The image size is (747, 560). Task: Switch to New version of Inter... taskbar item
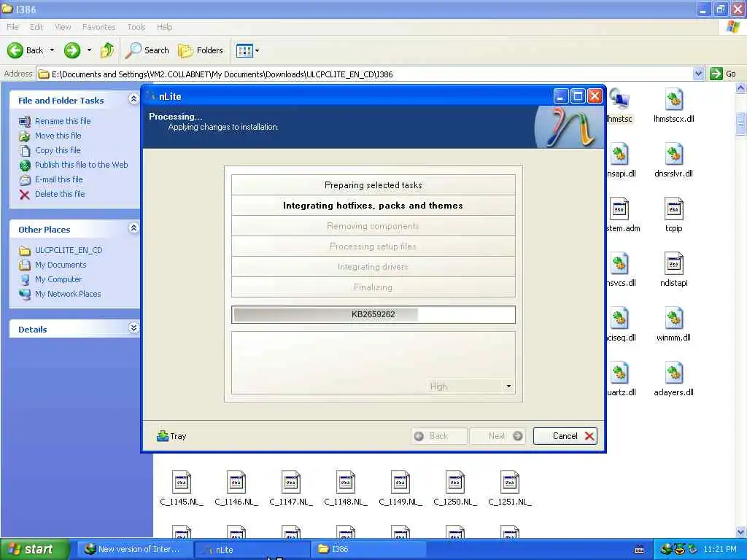pos(135,549)
